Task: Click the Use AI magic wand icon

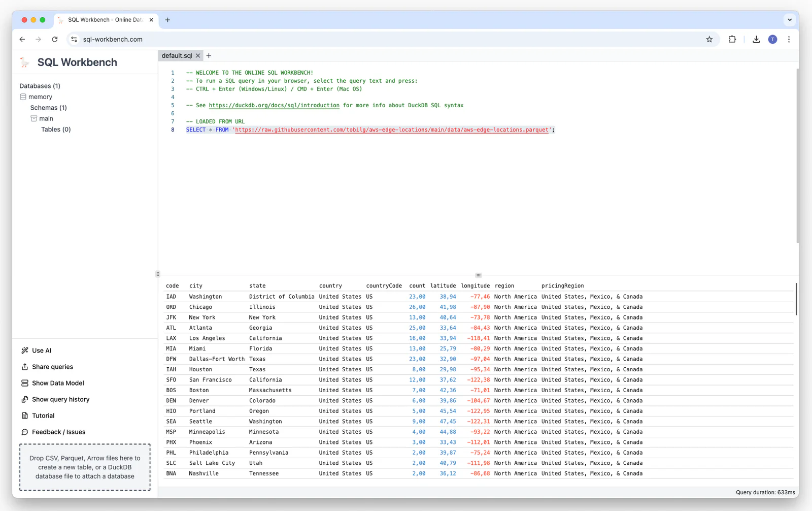Action: coord(25,350)
